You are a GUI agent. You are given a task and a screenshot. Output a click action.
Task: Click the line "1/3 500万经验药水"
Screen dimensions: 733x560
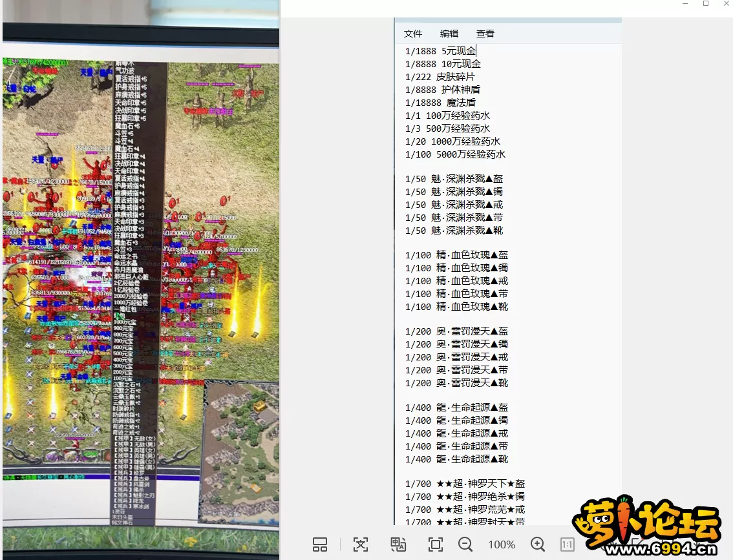pyautogui.click(x=447, y=129)
